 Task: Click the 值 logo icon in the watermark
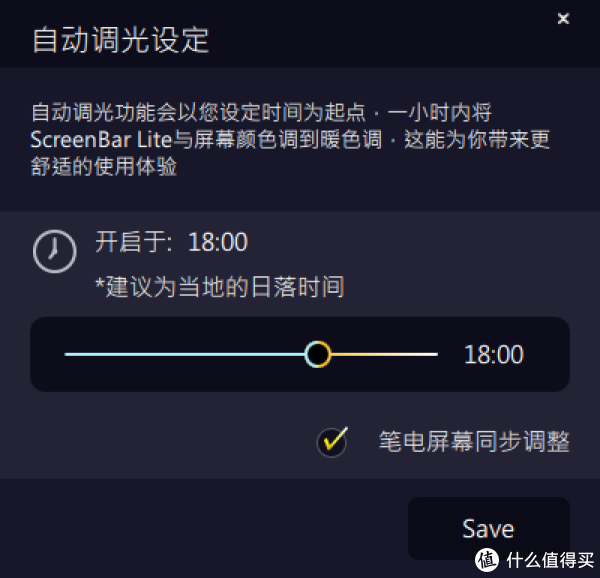point(486,560)
